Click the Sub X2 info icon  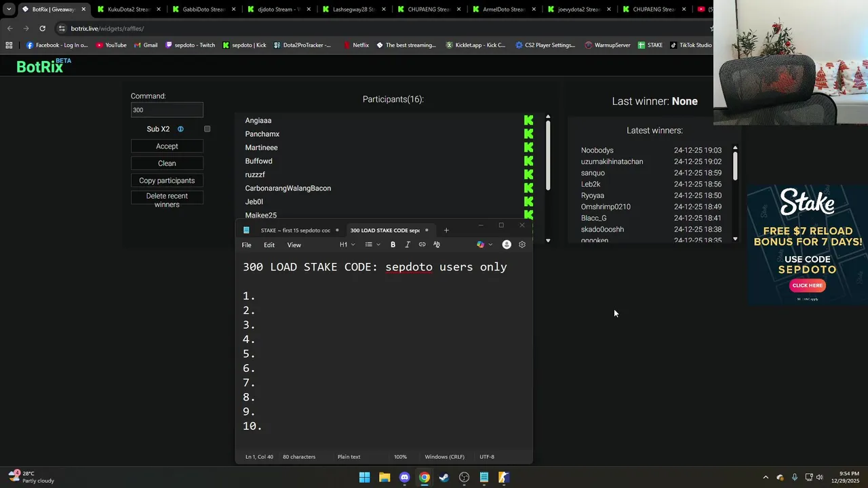[x=180, y=129]
